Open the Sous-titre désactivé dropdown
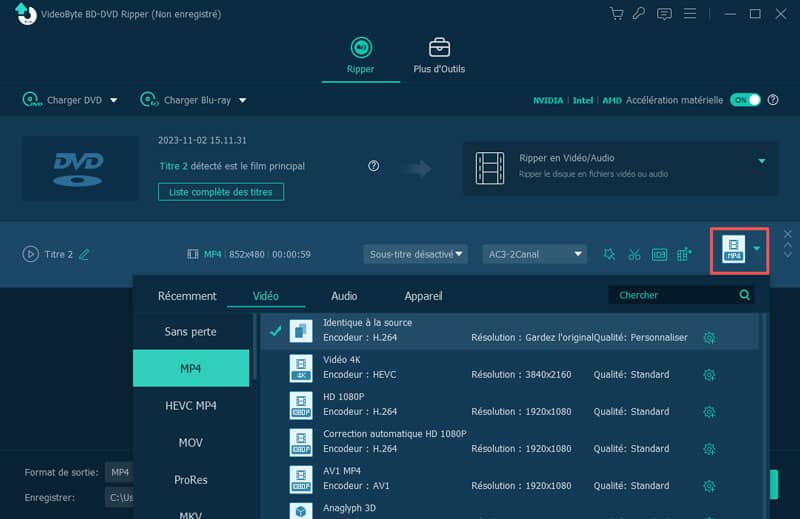Image resolution: width=800 pixels, height=519 pixels. pyautogui.click(x=416, y=254)
